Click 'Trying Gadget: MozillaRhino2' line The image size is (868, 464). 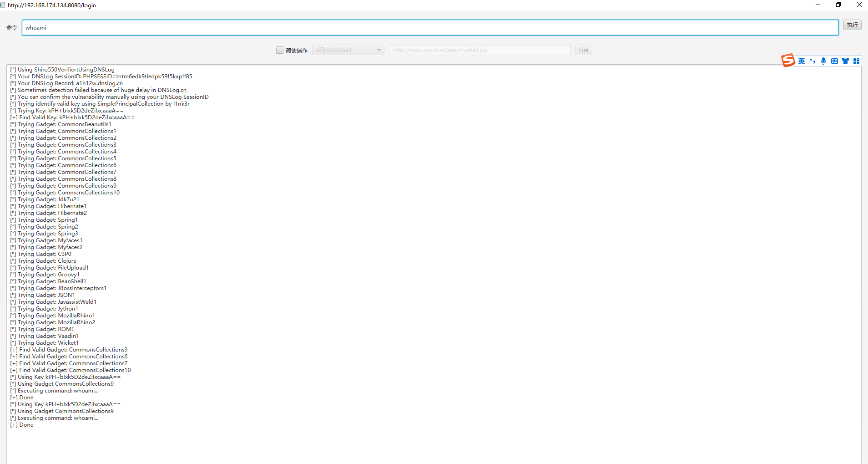point(53,322)
